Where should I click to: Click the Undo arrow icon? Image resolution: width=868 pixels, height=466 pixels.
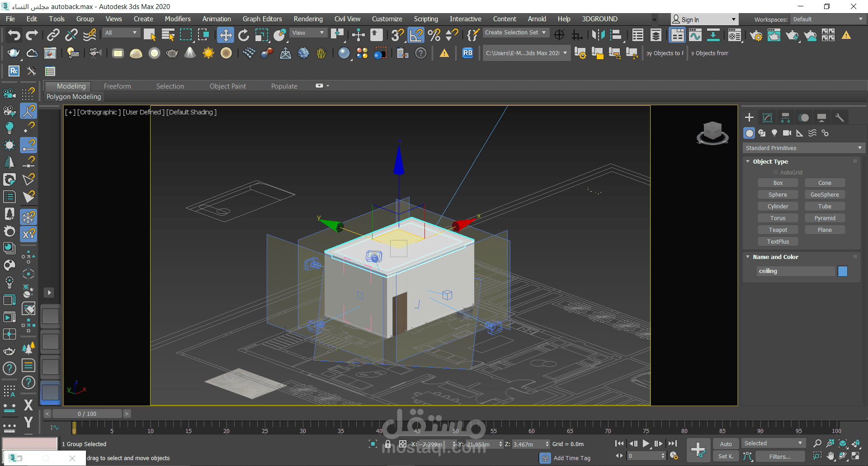14,35
